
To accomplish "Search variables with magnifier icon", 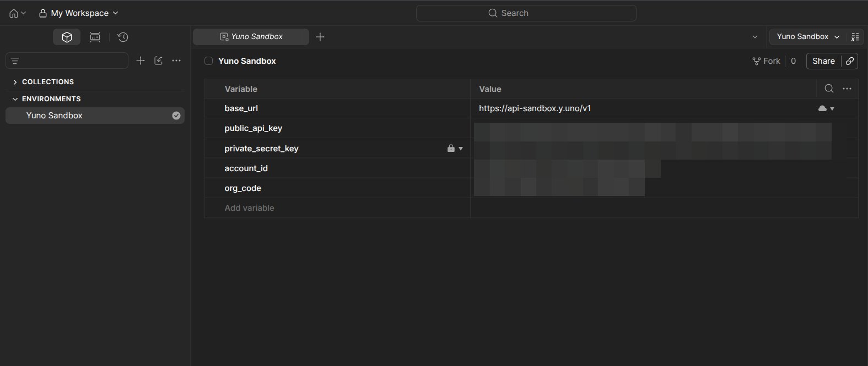I will (829, 89).
